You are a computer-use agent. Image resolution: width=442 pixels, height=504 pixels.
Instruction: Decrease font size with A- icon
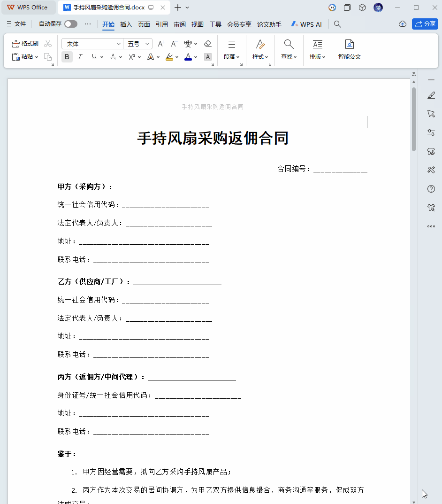point(174,44)
